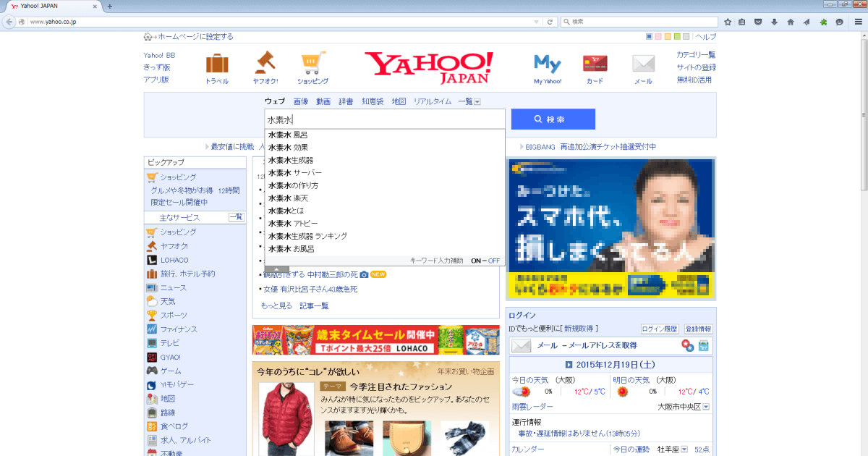Select the 動画 search tab

coord(323,101)
